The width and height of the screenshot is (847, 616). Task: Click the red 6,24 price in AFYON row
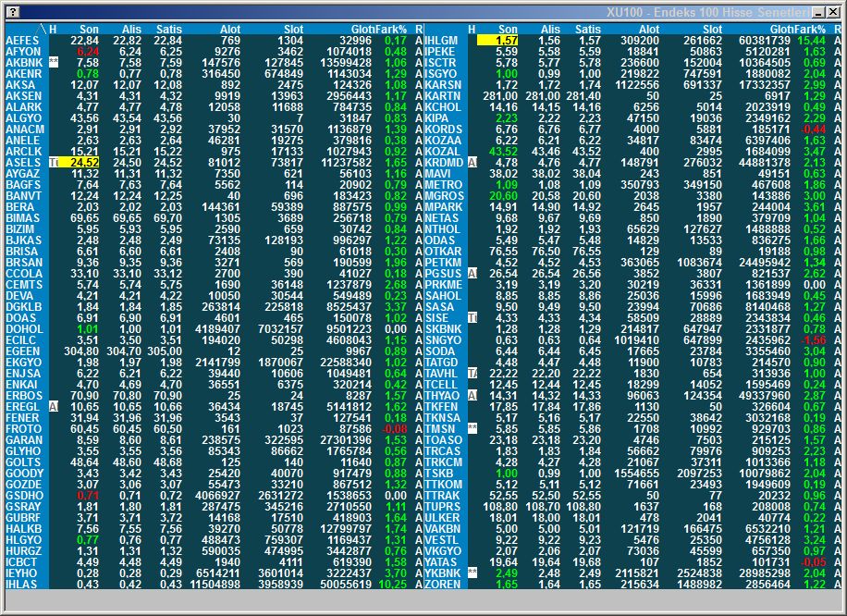(88, 52)
